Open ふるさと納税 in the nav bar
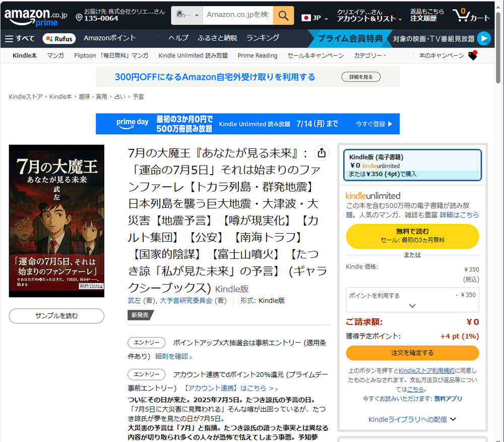 tap(217, 38)
